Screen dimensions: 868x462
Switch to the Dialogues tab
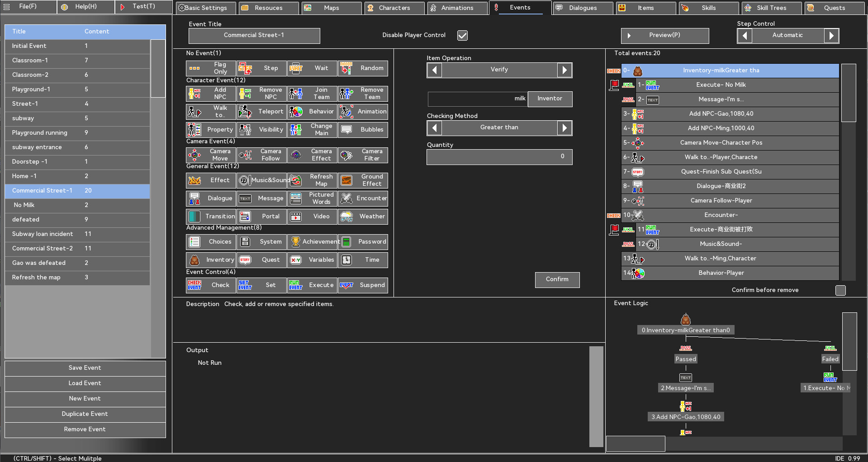click(582, 8)
